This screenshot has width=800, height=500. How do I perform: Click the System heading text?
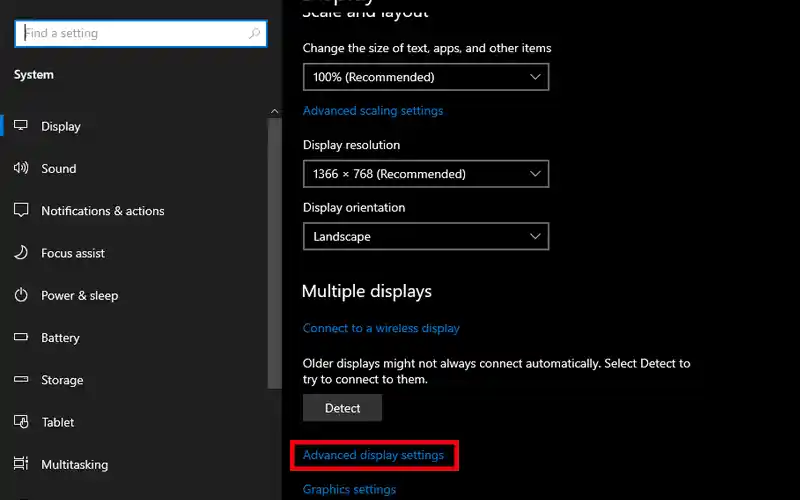click(34, 74)
